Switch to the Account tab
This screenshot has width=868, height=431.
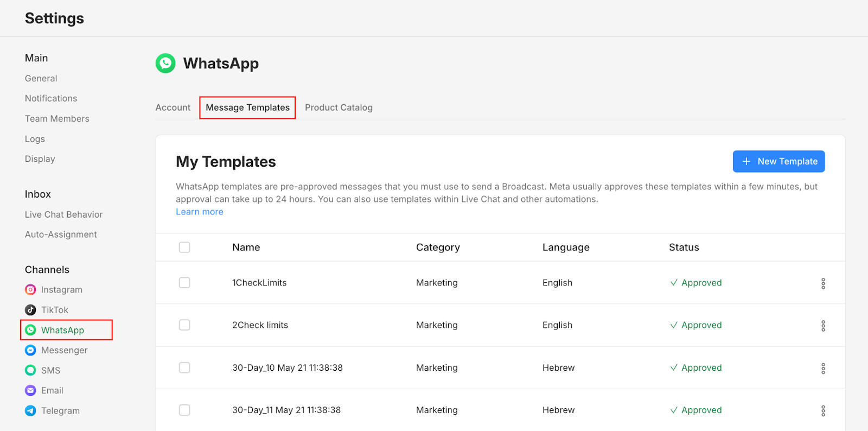point(173,107)
